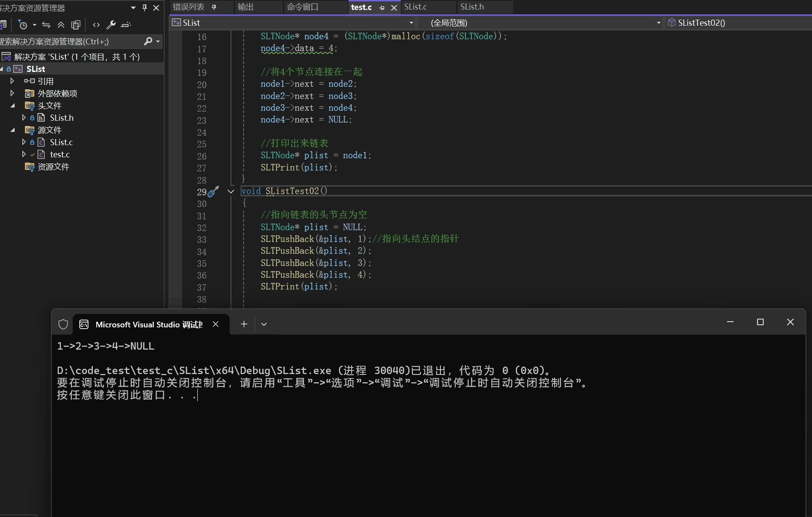Expand the 外部依赖项 node
This screenshot has height=517, width=812.
coord(12,93)
